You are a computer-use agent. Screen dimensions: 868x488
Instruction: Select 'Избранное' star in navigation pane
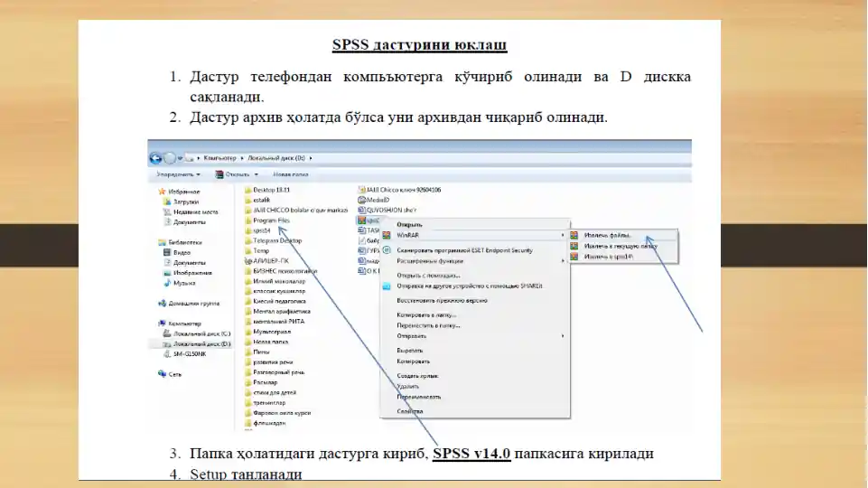(x=163, y=192)
